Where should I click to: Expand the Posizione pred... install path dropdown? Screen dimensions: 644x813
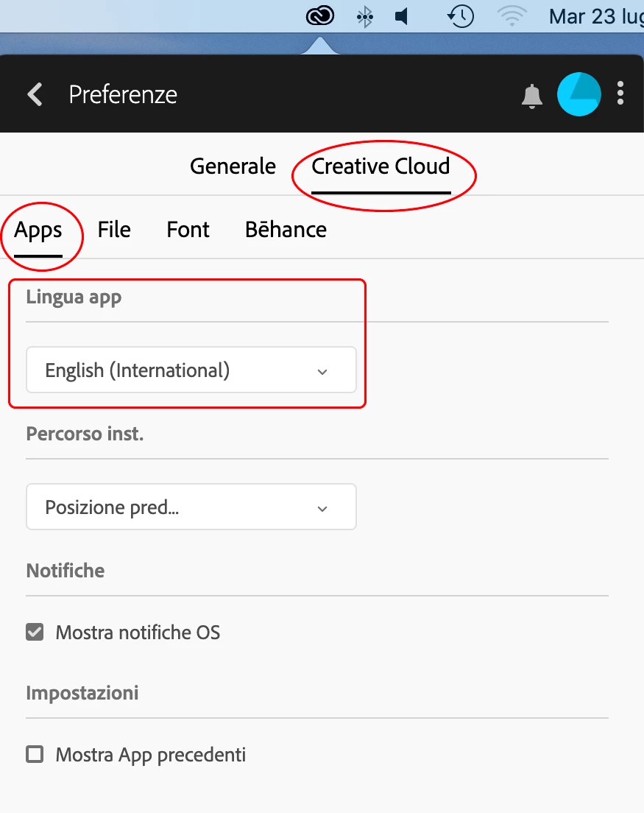coord(191,507)
